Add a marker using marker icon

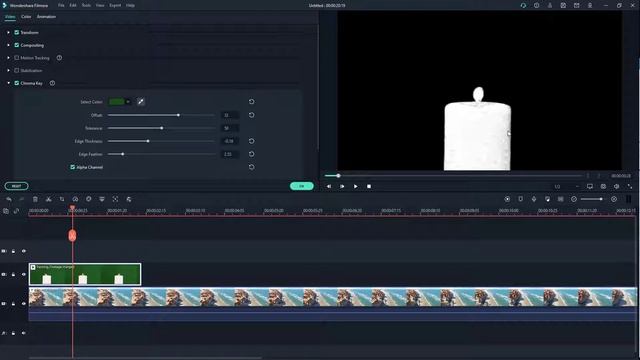click(x=520, y=199)
